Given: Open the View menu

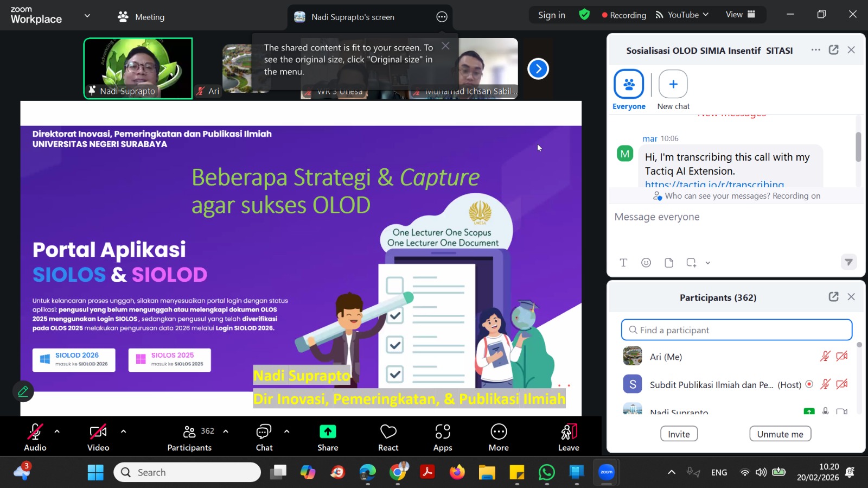Looking at the screenshot, I should click(x=740, y=15).
